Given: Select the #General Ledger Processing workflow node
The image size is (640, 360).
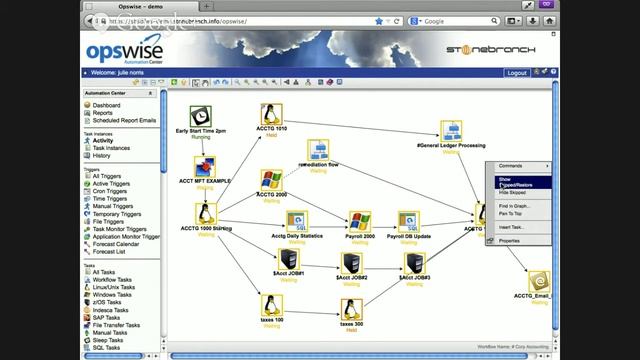Looking at the screenshot, I should tap(451, 131).
